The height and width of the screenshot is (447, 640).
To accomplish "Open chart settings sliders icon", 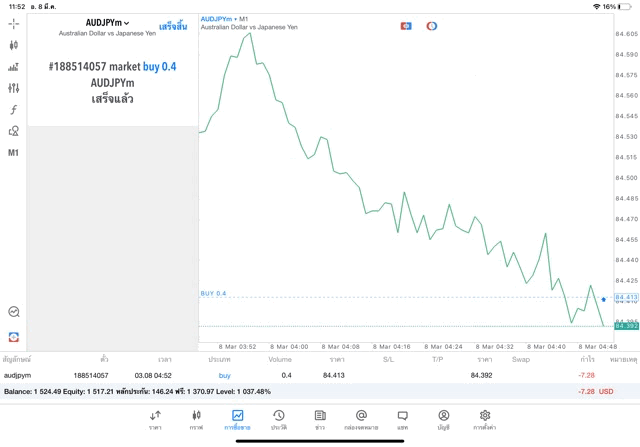I will click(x=13, y=88).
